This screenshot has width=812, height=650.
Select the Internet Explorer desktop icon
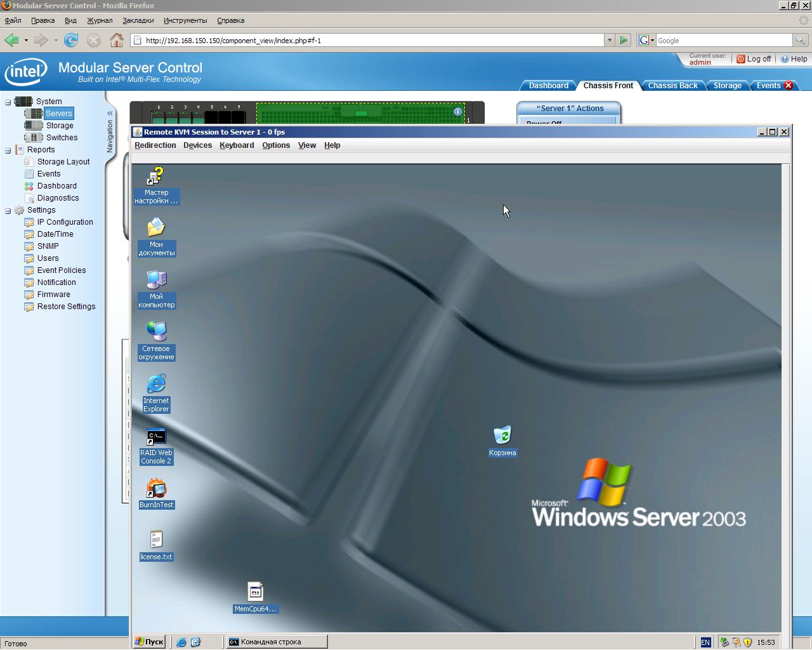(x=156, y=385)
